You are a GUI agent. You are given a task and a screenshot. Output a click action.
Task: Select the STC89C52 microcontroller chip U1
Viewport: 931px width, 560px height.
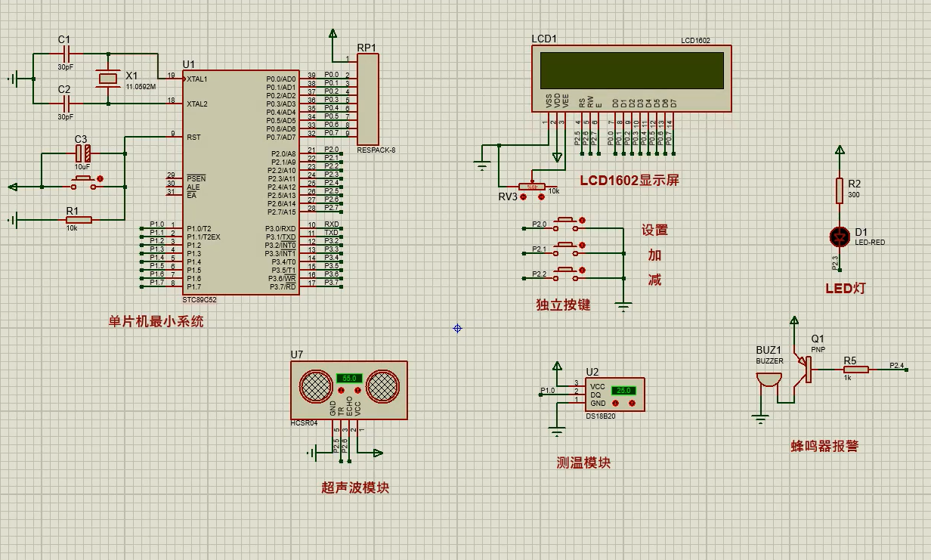[x=240, y=181]
